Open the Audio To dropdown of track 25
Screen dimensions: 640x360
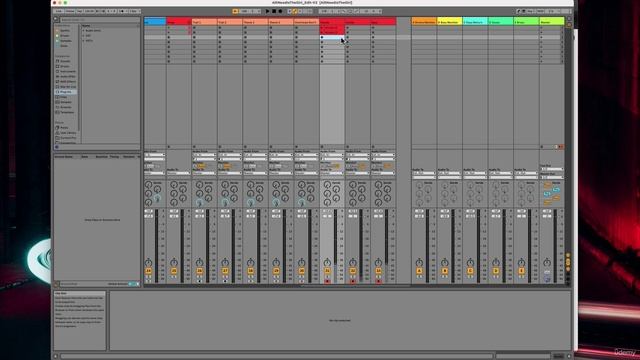pos(178,173)
